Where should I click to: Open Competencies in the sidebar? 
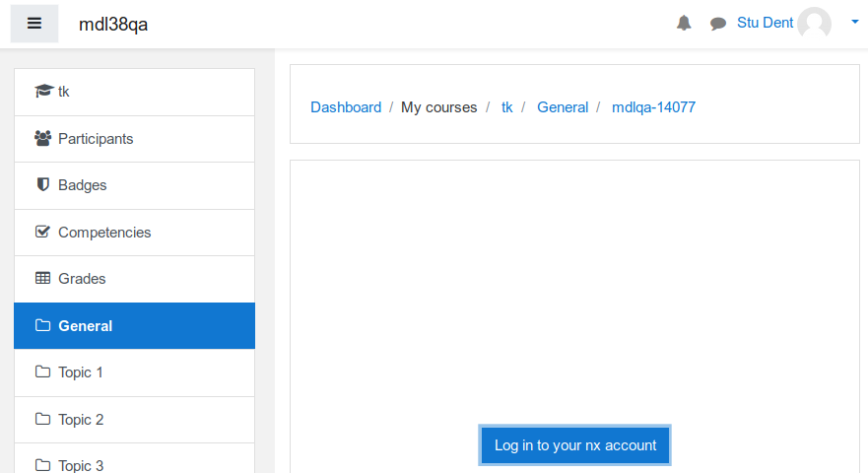coord(135,233)
